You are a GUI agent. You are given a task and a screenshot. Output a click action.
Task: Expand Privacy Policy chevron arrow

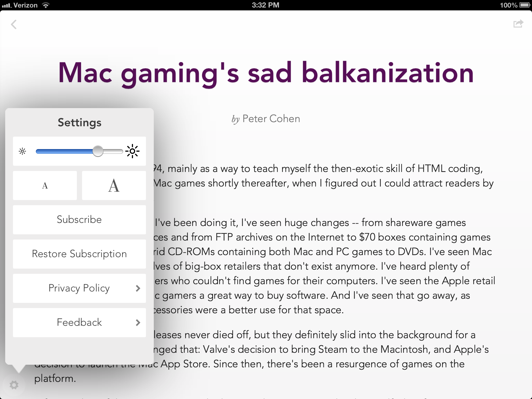138,288
